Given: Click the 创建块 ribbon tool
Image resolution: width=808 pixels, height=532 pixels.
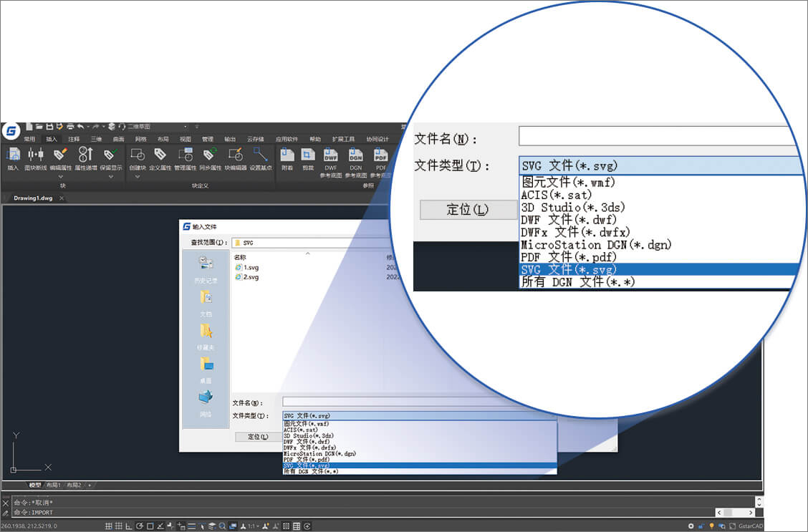Looking at the screenshot, I should [x=137, y=158].
